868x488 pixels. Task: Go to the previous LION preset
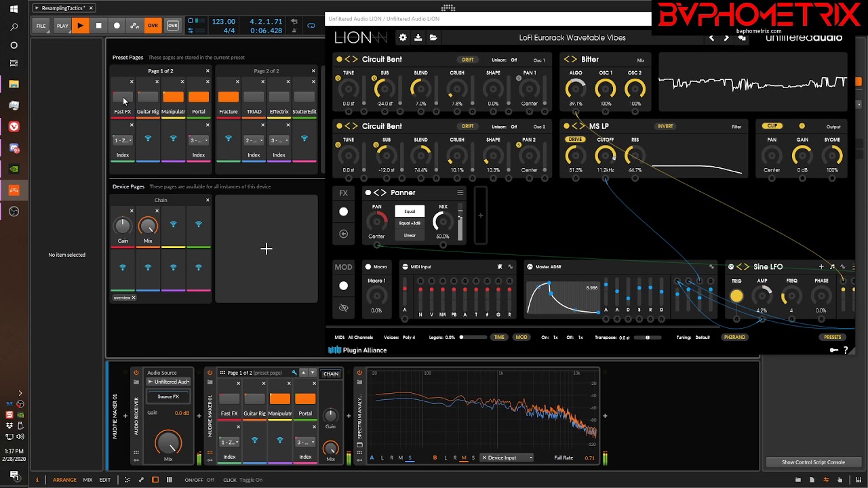click(x=711, y=38)
